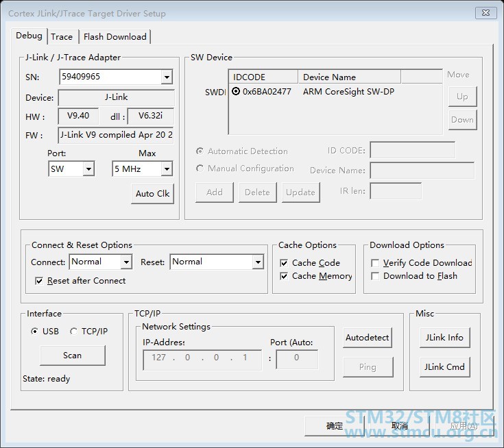Open JLink Info
Screen dimensions: 504x448
coord(444,338)
